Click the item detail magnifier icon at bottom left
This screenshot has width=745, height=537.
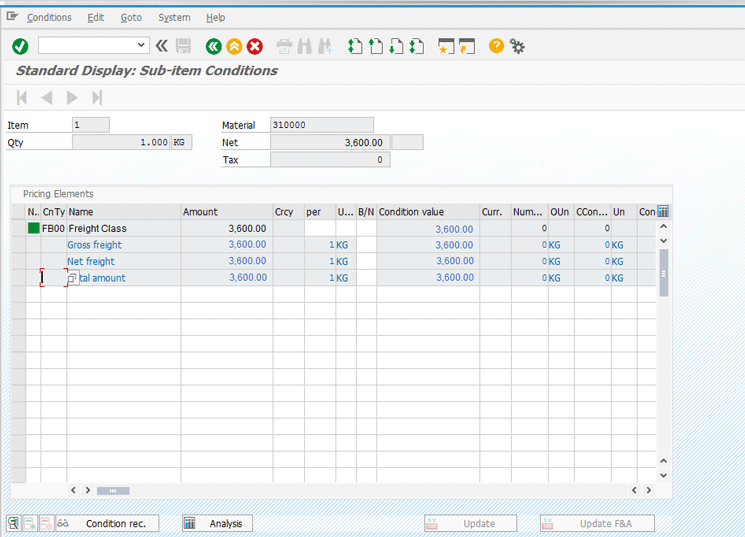(14, 523)
